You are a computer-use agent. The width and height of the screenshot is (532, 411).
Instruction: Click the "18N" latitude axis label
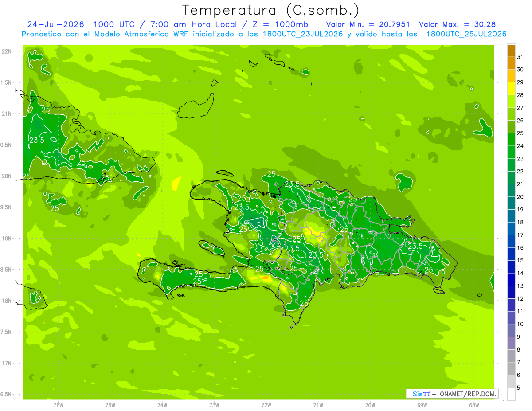tap(7, 301)
